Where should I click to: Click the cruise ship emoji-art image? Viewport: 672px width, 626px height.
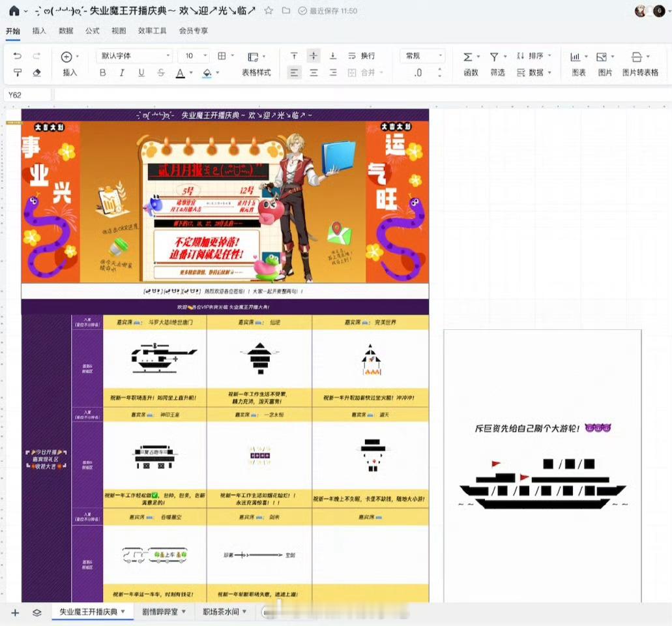[542, 484]
